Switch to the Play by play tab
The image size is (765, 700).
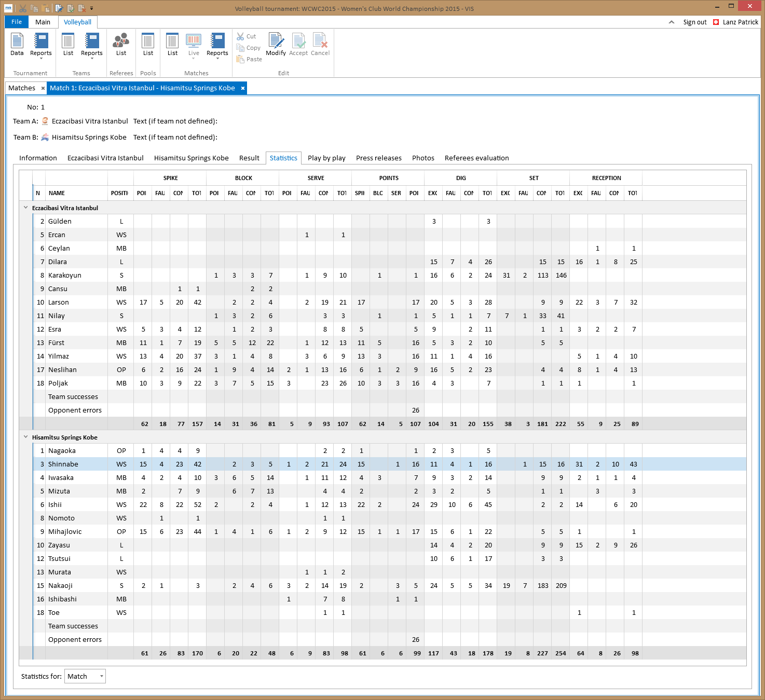point(326,158)
